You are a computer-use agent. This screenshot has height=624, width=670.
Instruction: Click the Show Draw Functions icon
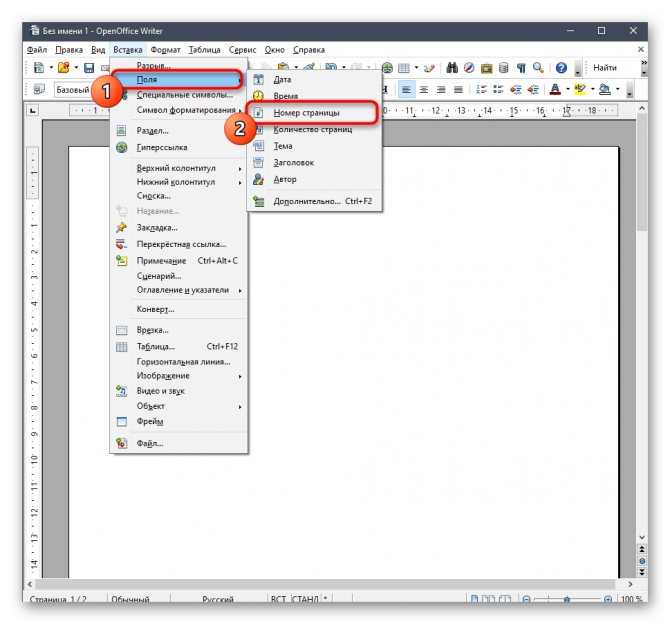pyautogui.click(x=429, y=68)
